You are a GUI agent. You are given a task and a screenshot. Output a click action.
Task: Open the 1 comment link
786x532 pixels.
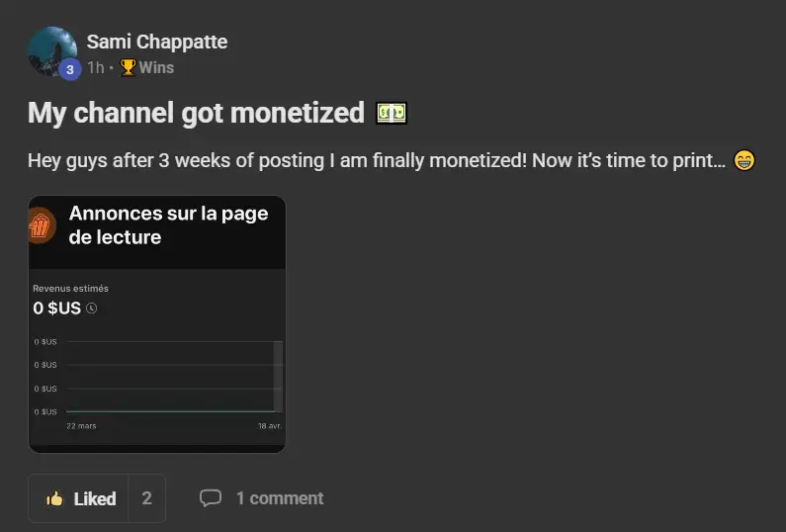point(280,498)
